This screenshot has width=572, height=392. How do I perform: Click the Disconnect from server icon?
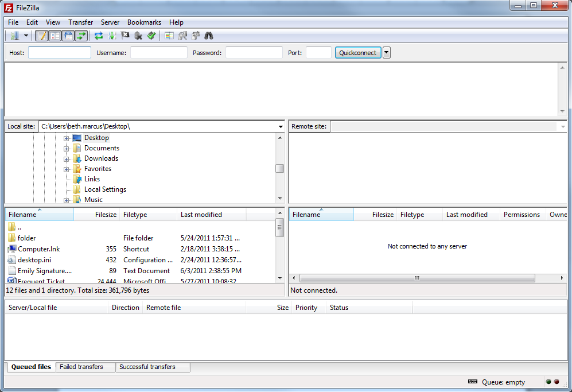pos(138,36)
